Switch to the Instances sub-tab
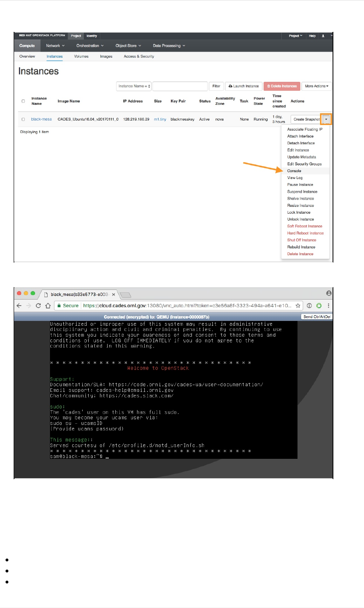 [54, 56]
